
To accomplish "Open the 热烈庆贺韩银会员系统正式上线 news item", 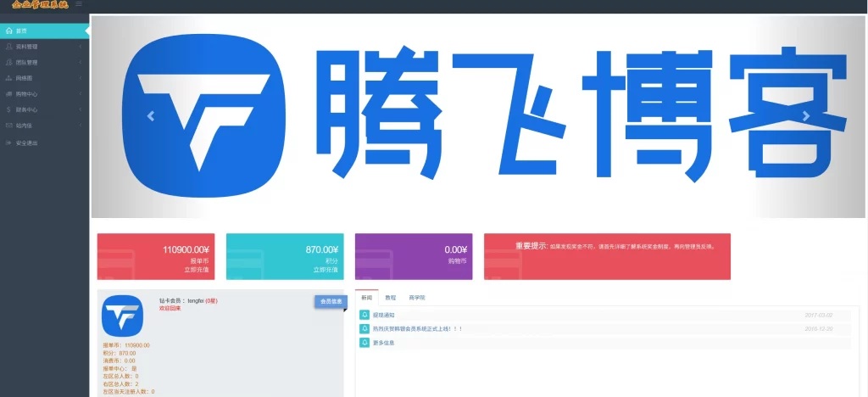I will (x=417, y=328).
